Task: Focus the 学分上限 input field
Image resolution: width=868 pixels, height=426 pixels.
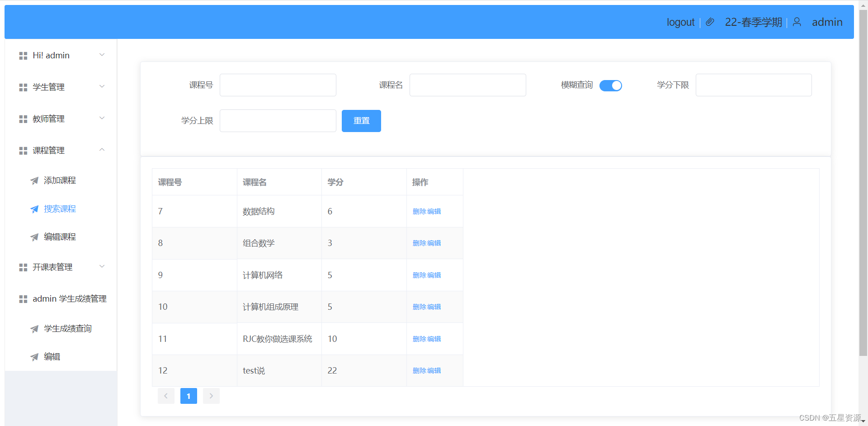Action: tap(278, 121)
